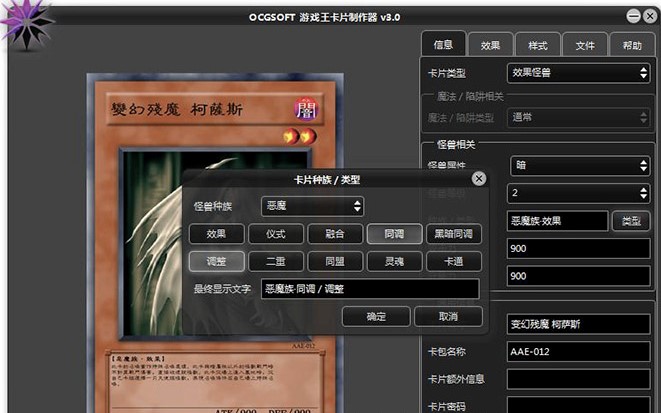This screenshot has width=661, height=413.
Task: Toggle the 仪式 type button
Action: [276, 234]
